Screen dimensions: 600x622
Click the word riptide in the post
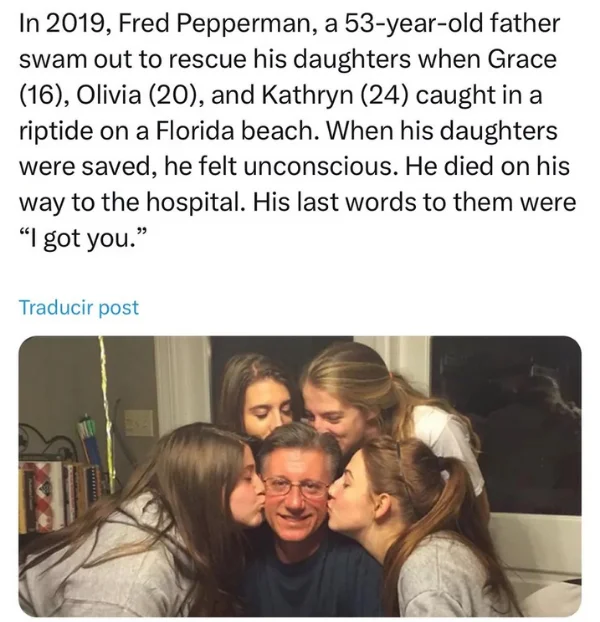click(55, 132)
